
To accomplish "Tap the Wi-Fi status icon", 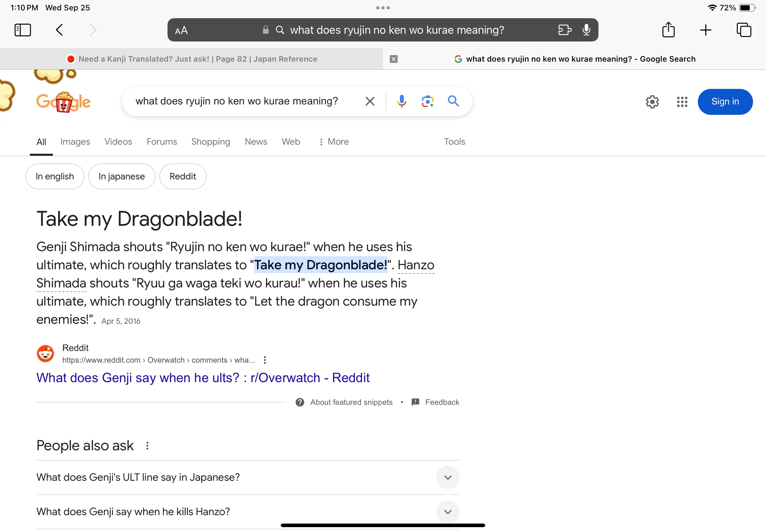I will point(712,7).
